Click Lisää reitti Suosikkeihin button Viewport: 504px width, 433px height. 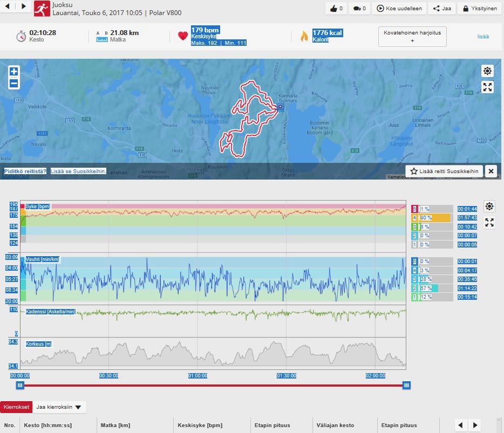click(x=444, y=171)
